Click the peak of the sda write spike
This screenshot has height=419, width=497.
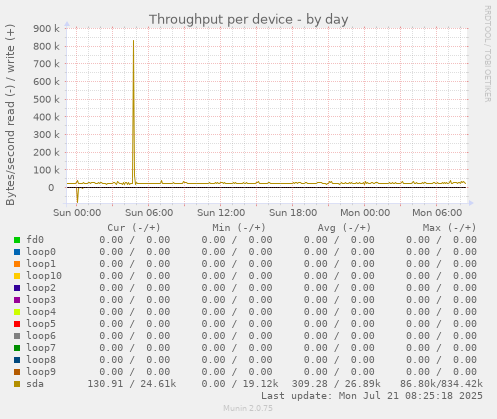coord(134,41)
